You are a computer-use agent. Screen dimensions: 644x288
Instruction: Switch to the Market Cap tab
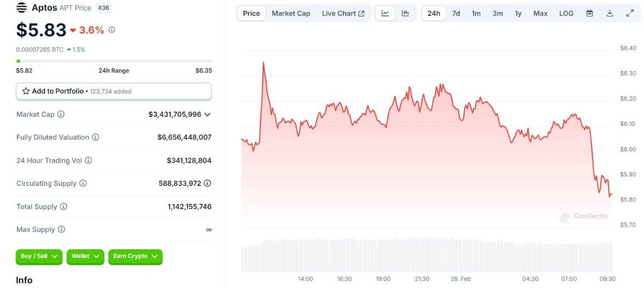coord(291,13)
